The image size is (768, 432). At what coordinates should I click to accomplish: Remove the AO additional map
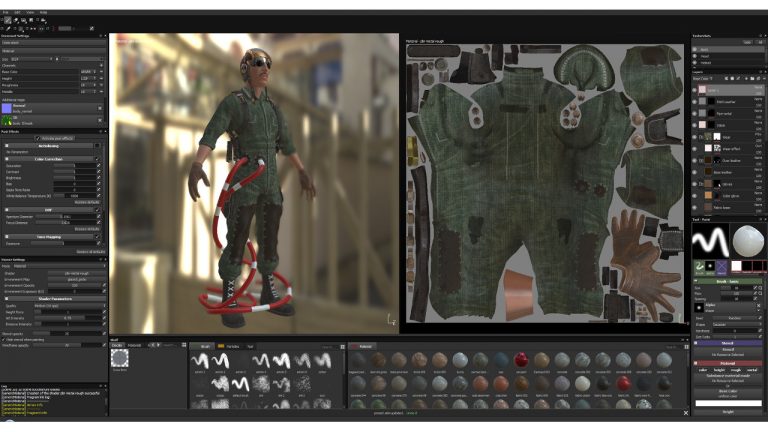tap(100, 120)
